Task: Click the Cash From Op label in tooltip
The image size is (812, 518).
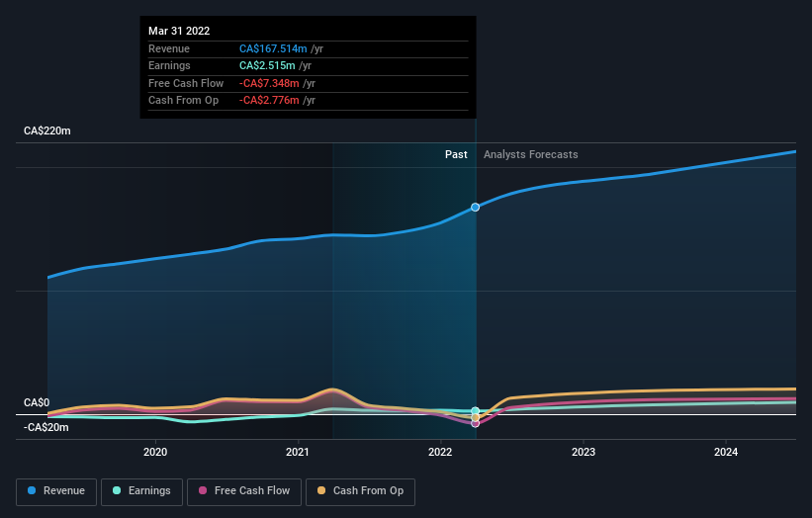Action: pos(183,101)
